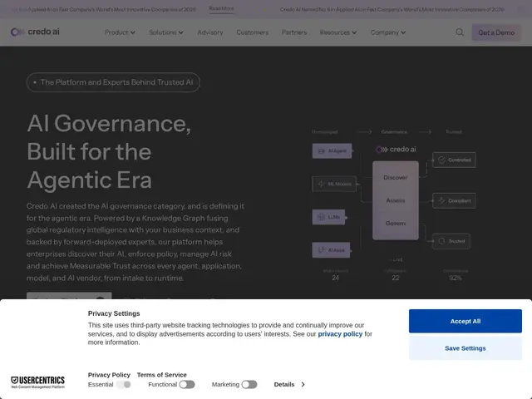Click the Privacy Settings heading
The width and height of the screenshot is (532, 399).
(x=114, y=313)
